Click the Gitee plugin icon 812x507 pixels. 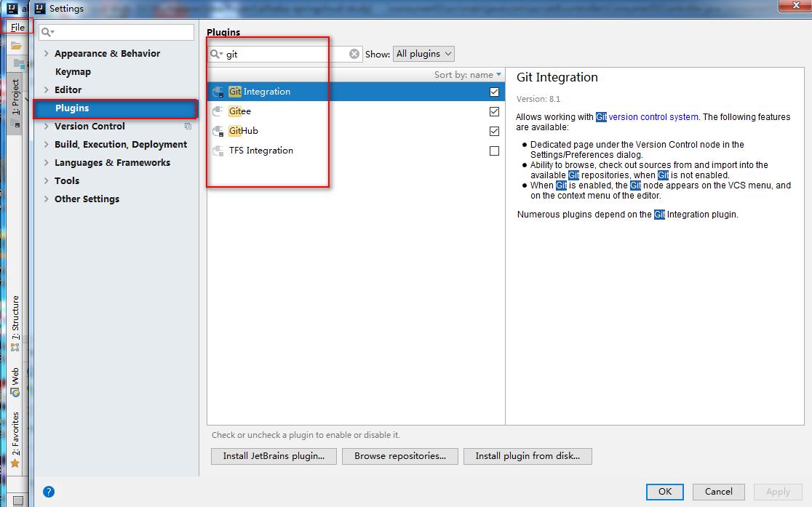(218, 111)
